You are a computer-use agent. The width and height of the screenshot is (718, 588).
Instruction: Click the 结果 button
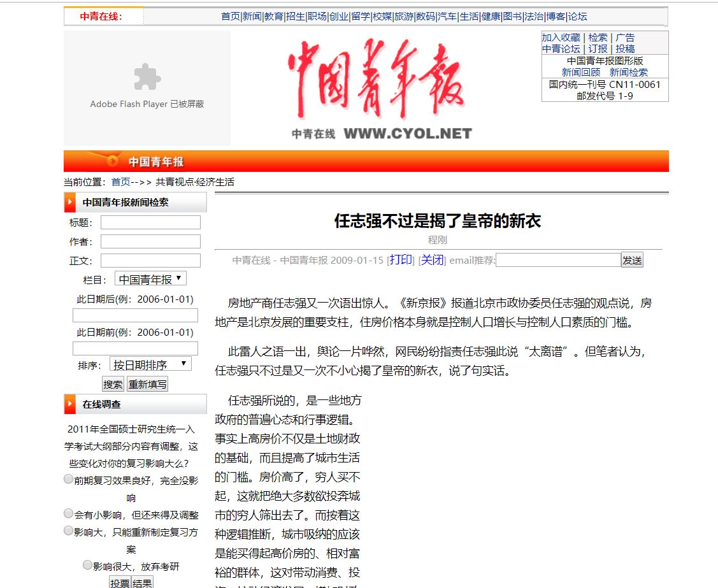click(x=142, y=582)
